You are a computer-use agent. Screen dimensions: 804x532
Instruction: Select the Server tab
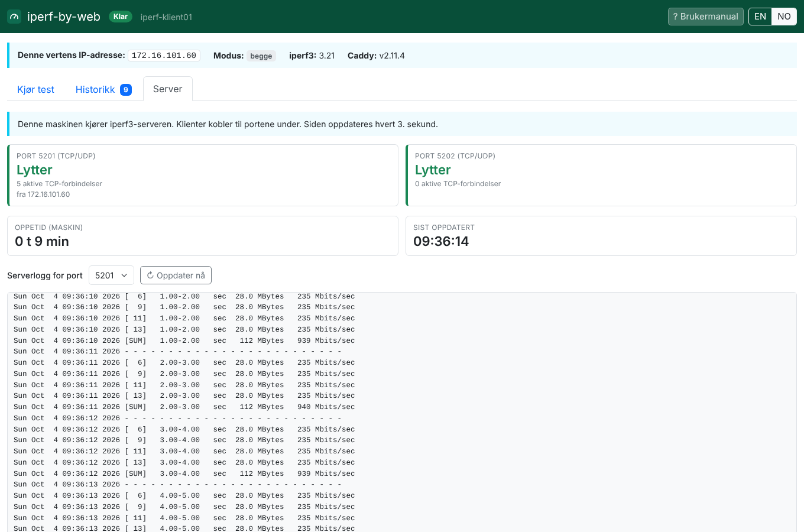point(168,89)
